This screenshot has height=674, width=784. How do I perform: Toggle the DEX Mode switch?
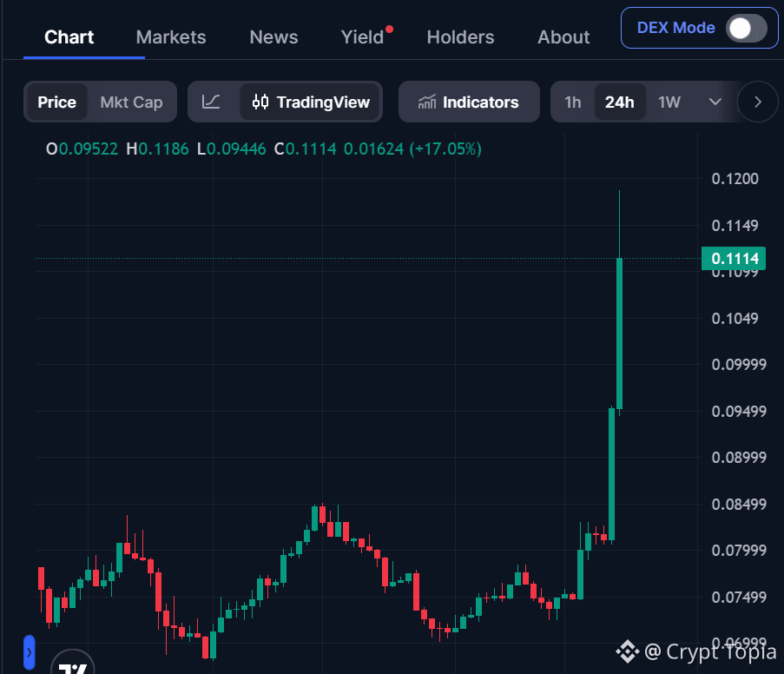point(747,28)
